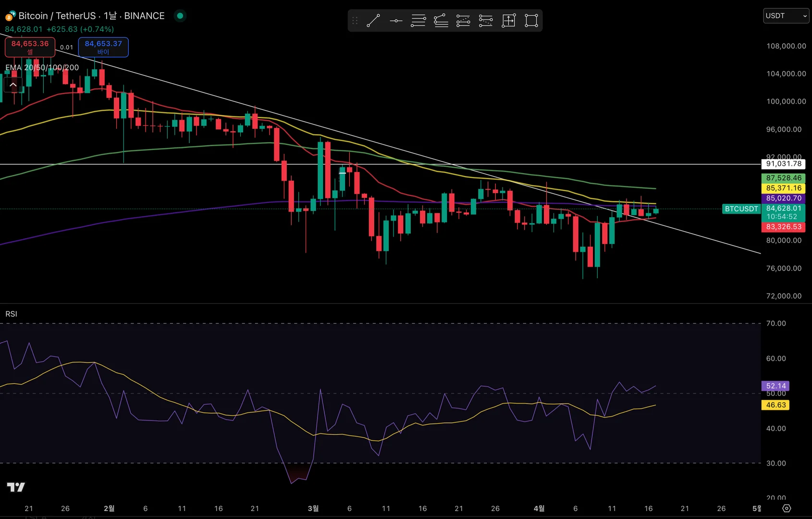Select the trend line drawing tool
Image resolution: width=812 pixels, height=519 pixels.
click(x=373, y=21)
